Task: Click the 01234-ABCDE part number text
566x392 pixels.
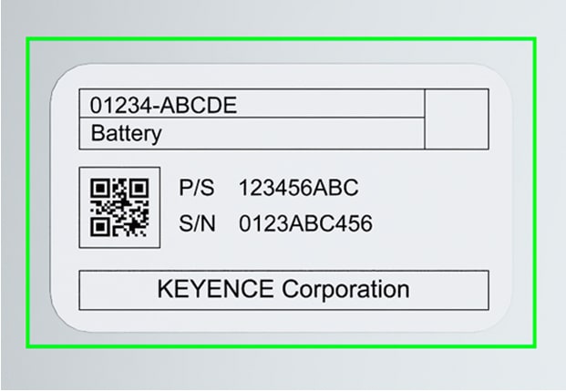Action: (x=163, y=106)
